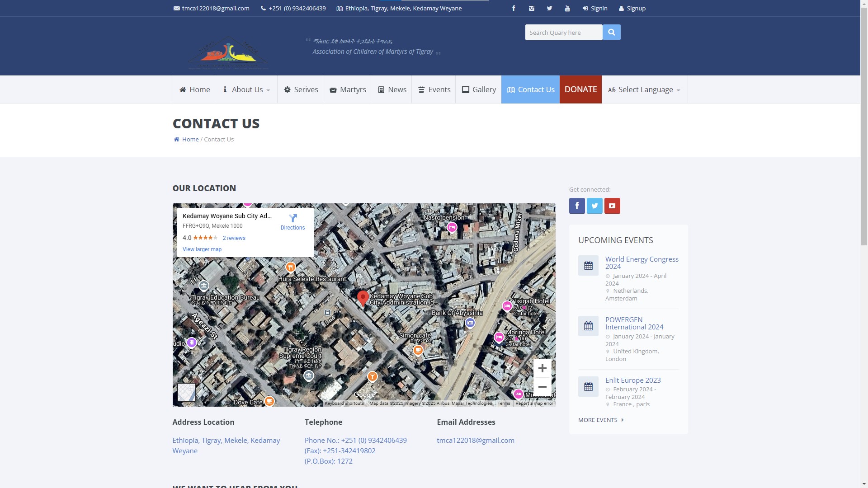Zoom out the map with minus
The image size is (868, 488).
542,387
